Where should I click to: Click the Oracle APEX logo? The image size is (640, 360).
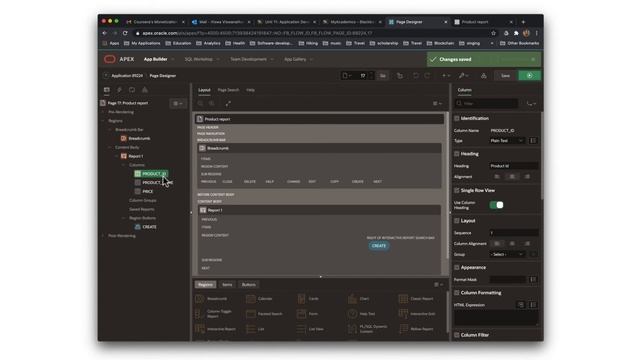coord(110,59)
